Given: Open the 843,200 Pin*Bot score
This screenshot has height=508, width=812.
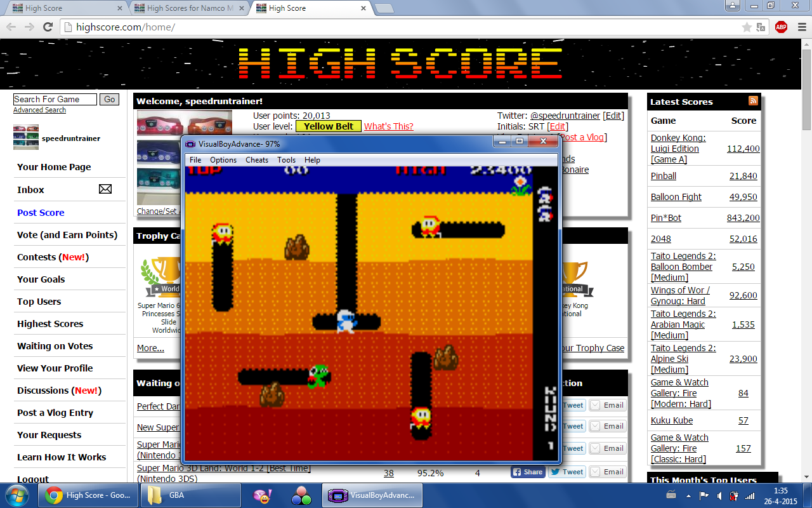Looking at the screenshot, I should pos(743,218).
